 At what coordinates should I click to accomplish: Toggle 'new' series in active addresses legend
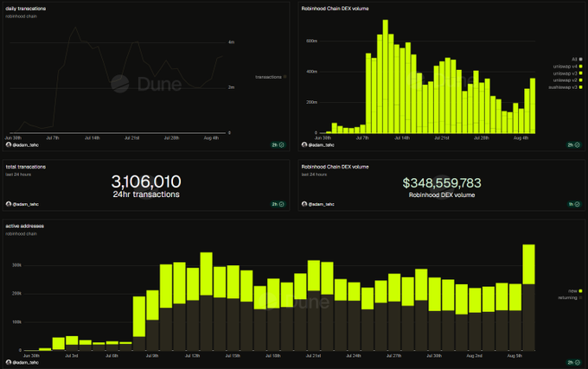(x=575, y=290)
